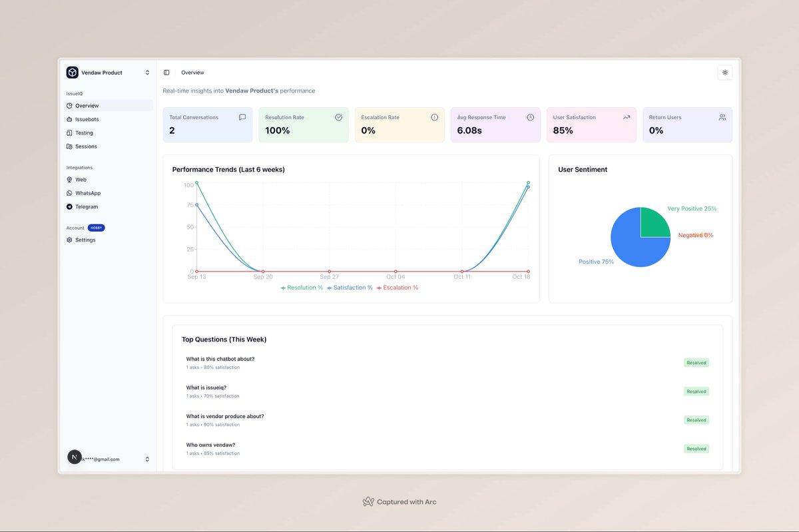The image size is (799, 532).
Task: Click the Resolved badge for 'What is issueiq?'
Action: pos(696,391)
